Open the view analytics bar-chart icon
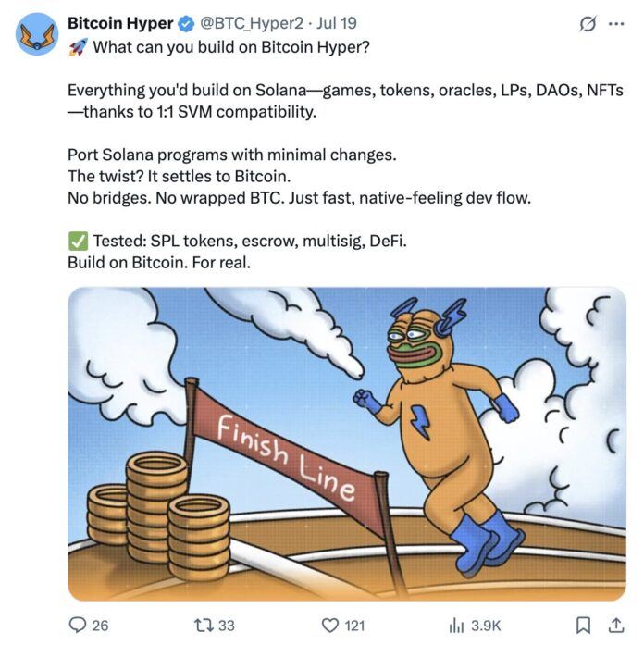This screenshot has width=644, height=645. coord(455,625)
